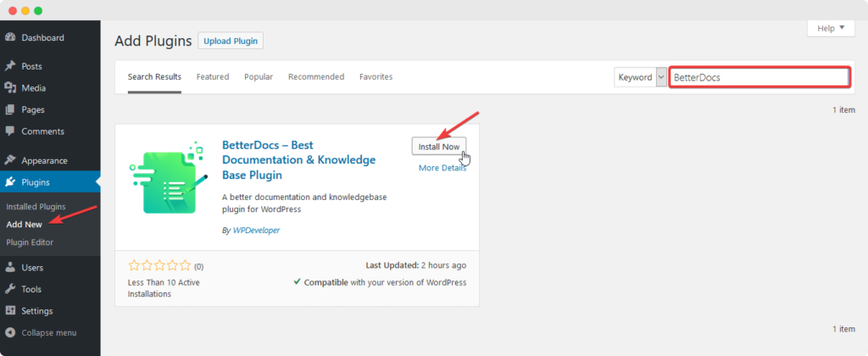Screen dimensions: 868x356
Task: Switch to the Search Results tab
Action: point(154,77)
